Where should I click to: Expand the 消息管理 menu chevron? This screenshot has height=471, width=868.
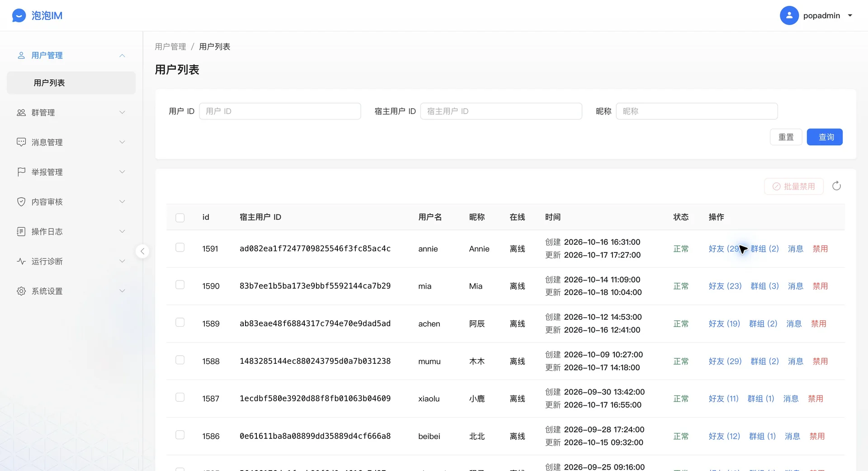pos(122,142)
